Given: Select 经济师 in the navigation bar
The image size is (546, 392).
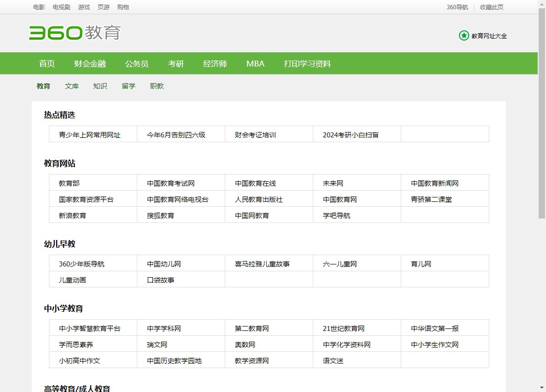Looking at the screenshot, I should coord(215,64).
